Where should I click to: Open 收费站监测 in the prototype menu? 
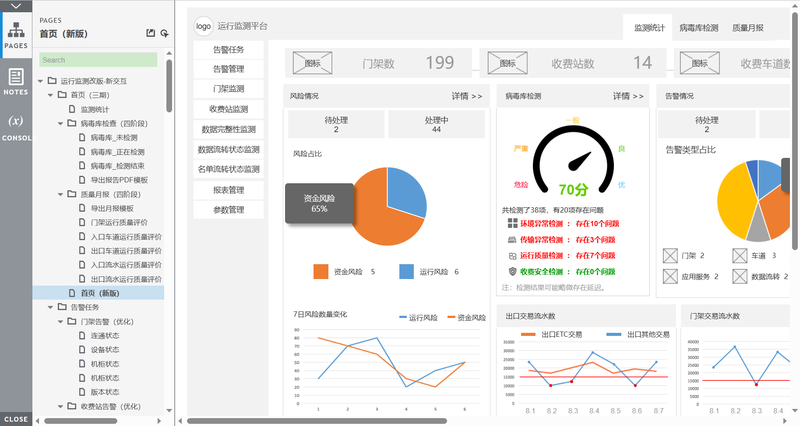click(229, 109)
